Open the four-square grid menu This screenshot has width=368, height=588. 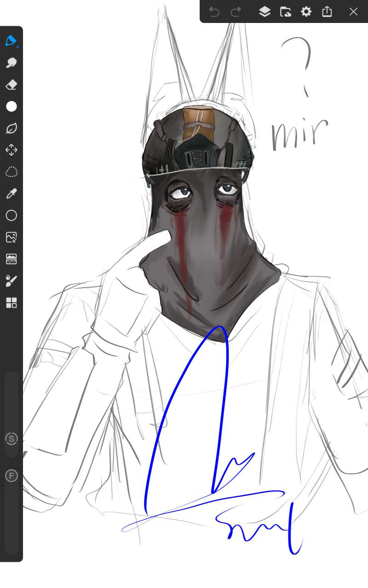[11, 303]
